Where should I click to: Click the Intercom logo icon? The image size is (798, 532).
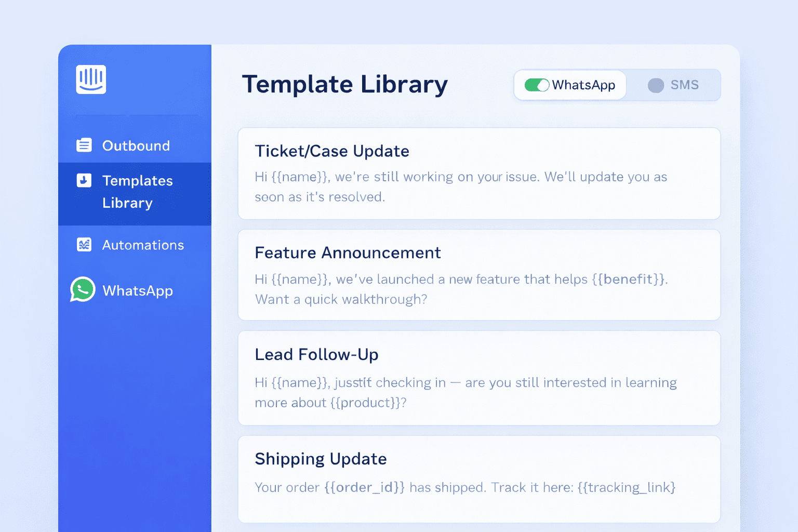coord(90,79)
